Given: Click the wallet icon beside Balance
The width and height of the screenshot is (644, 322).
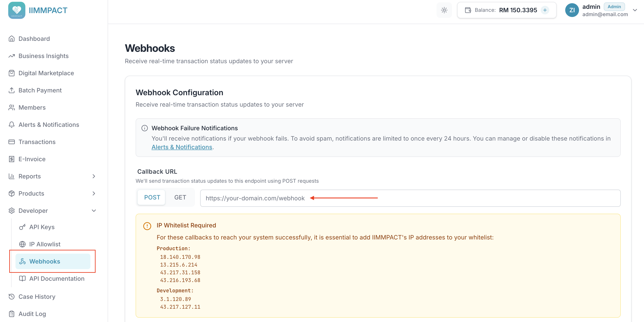Looking at the screenshot, I should tap(468, 10).
